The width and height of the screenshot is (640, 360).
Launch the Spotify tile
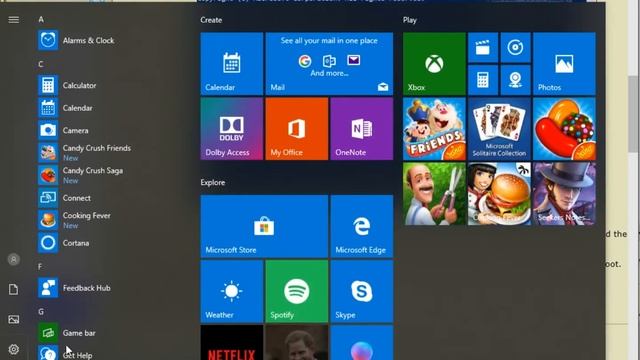tap(297, 291)
